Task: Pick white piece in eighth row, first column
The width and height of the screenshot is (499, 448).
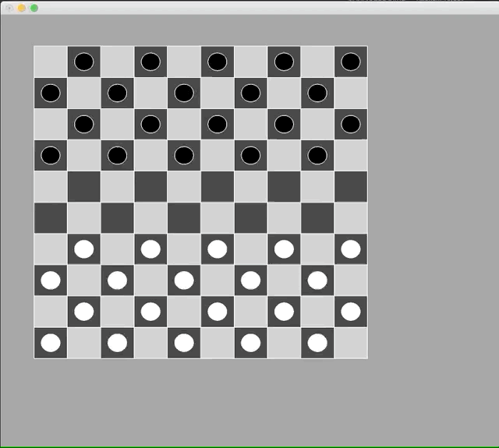Action: tap(51, 280)
